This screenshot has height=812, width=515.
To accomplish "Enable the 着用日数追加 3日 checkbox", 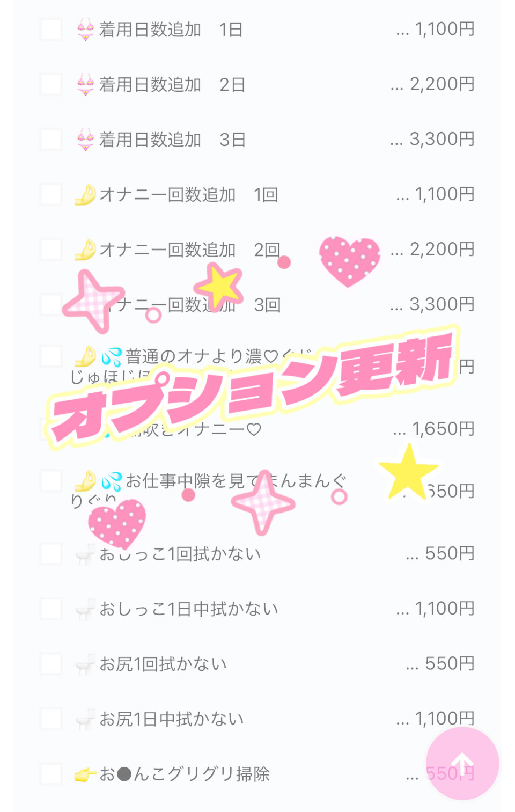I will pyautogui.click(x=51, y=140).
